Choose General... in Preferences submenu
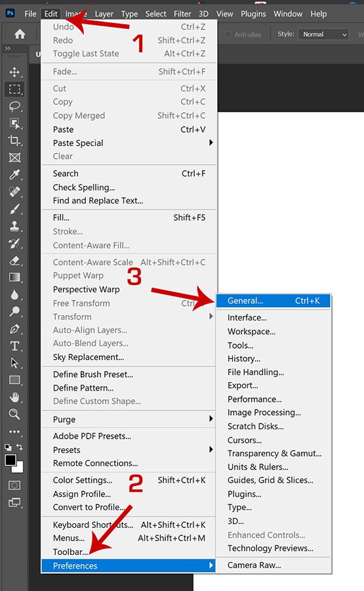Screen dimensions: 364x591 pyautogui.click(x=273, y=301)
